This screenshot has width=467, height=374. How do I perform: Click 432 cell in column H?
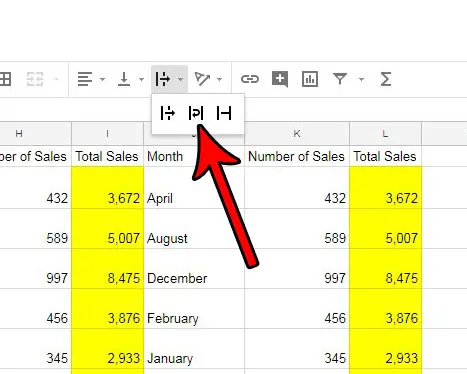coord(36,188)
